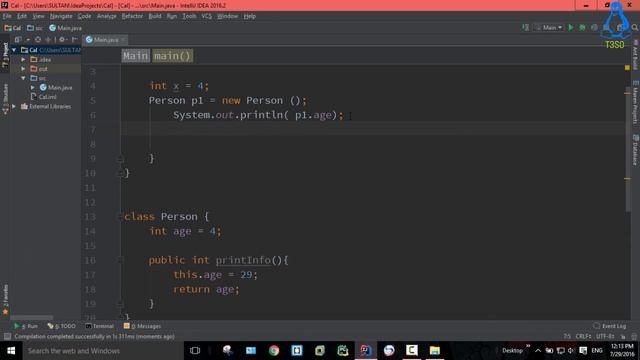Toggle tool window quick access icon in status bar
The image size is (640, 360).
click(7, 336)
